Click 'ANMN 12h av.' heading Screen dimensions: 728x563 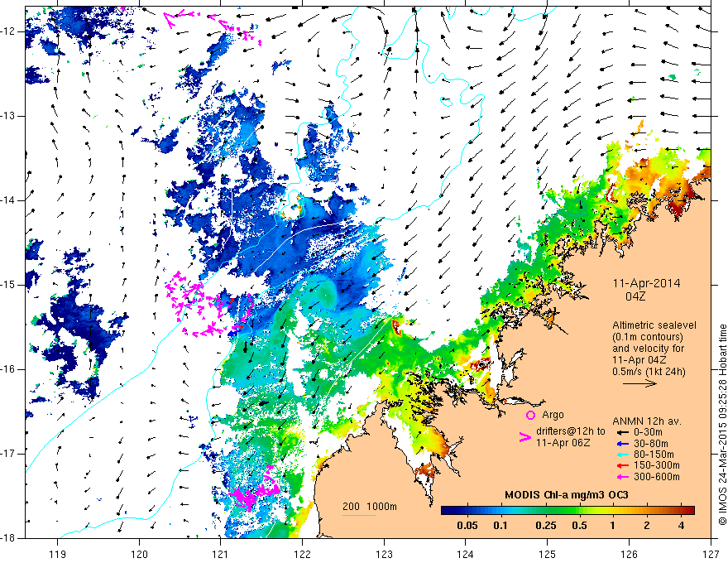(x=647, y=421)
